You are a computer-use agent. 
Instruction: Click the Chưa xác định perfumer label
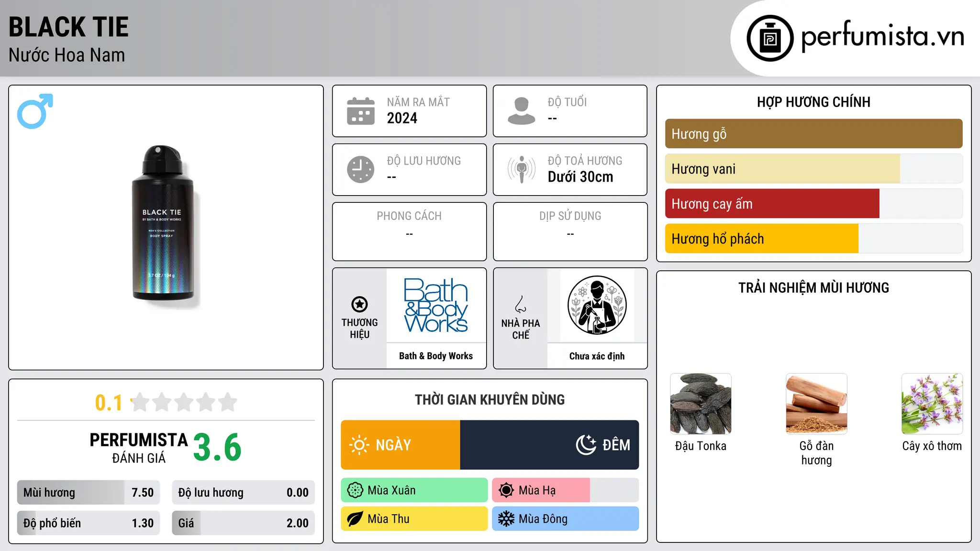click(597, 356)
